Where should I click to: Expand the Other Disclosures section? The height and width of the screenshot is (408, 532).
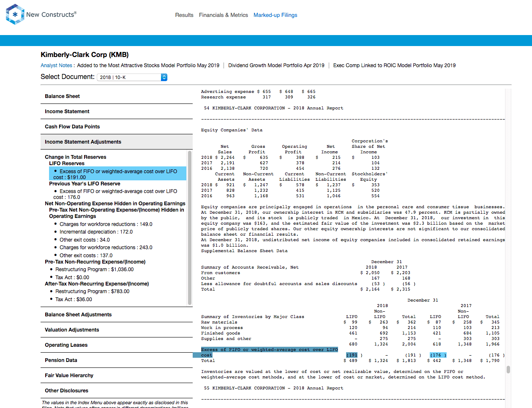pyautogui.click(x=117, y=391)
